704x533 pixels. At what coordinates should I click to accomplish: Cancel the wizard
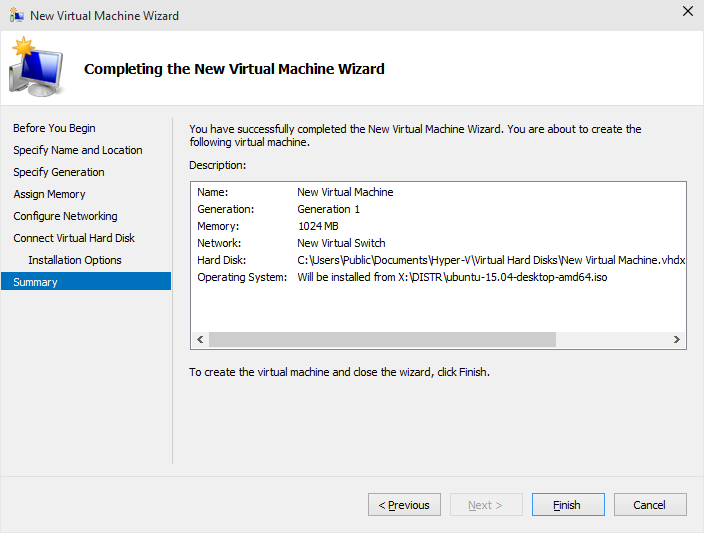[650, 505]
